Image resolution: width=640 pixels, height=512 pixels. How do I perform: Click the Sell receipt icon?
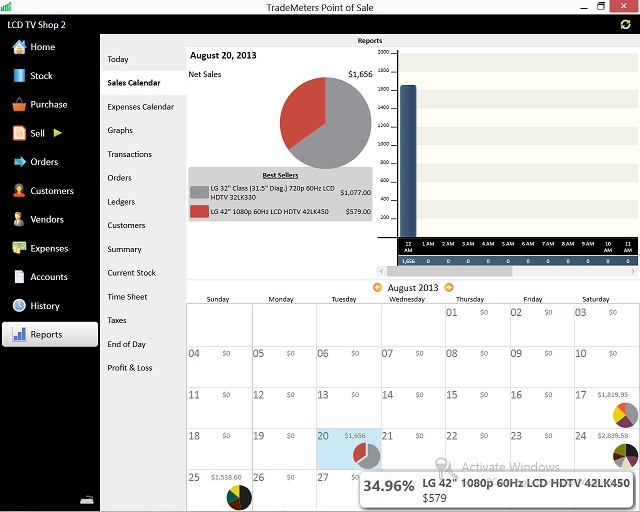tap(19, 133)
